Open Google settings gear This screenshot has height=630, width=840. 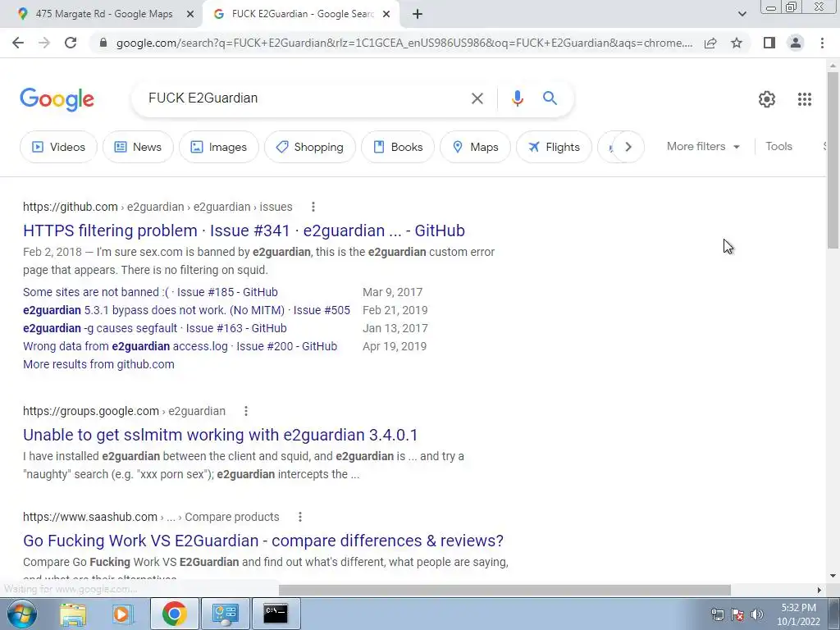(x=767, y=99)
